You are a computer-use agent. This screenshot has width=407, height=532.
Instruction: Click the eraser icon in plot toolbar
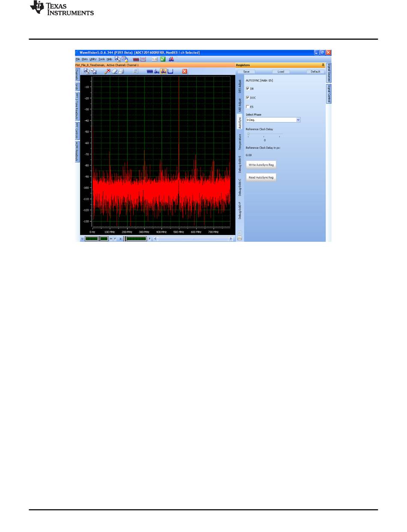[115, 71]
